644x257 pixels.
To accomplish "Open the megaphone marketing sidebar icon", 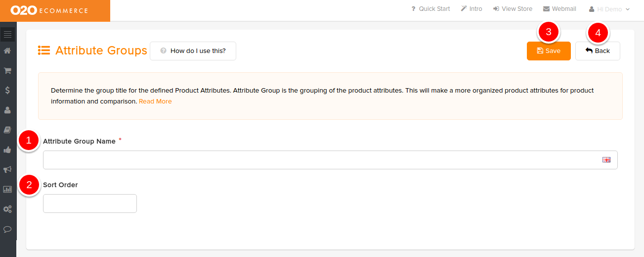I will (x=7, y=169).
